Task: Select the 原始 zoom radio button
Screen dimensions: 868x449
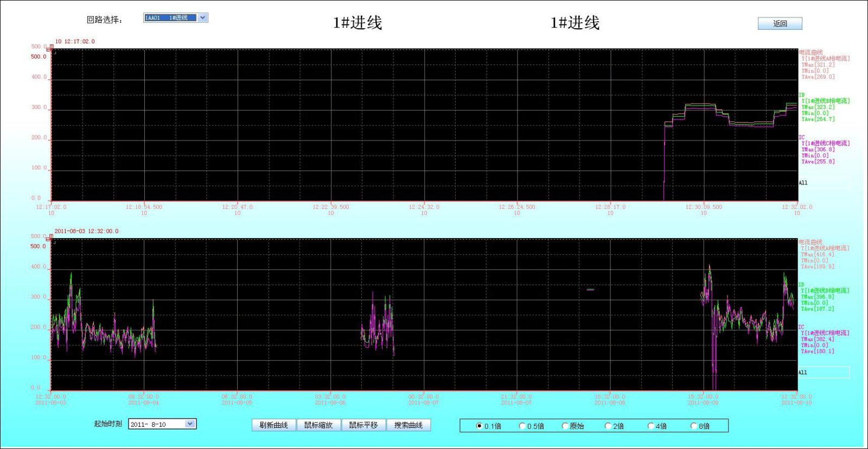Action: tap(565, 426)
